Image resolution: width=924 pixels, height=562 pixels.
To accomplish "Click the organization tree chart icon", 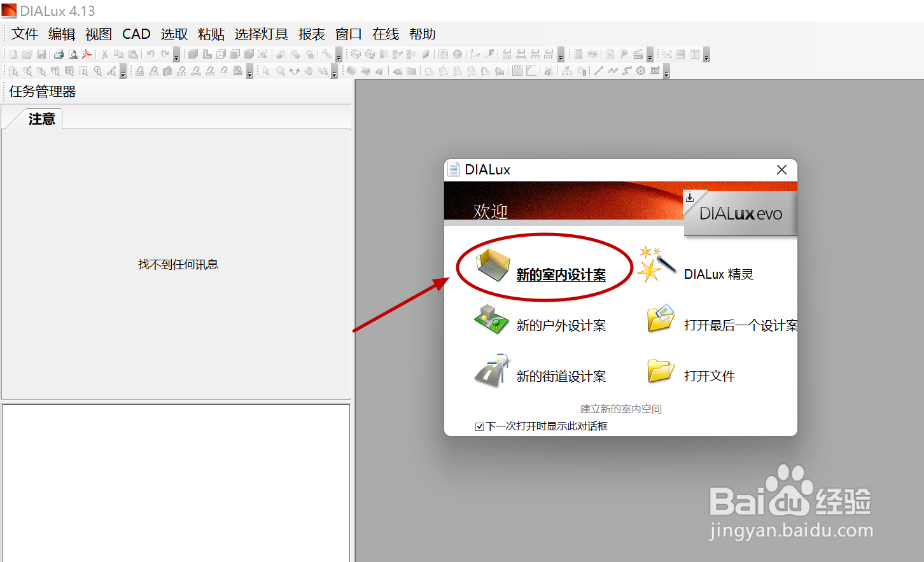I will 567,71.
